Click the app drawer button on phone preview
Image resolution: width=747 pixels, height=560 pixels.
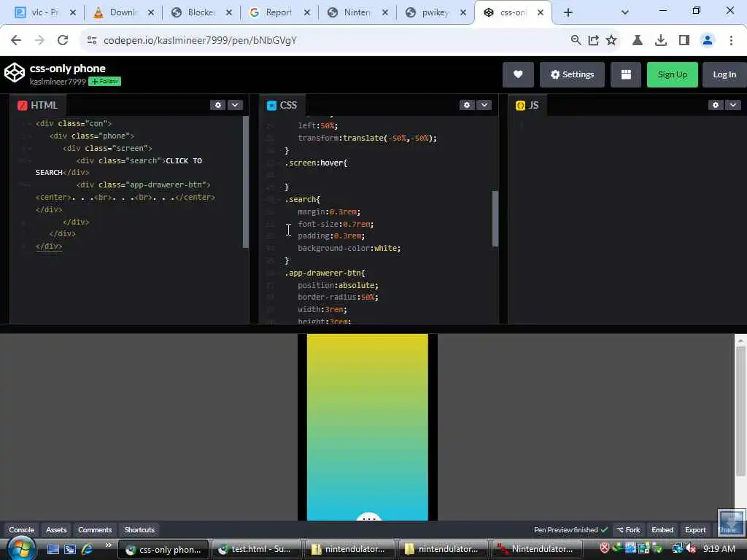368,517
